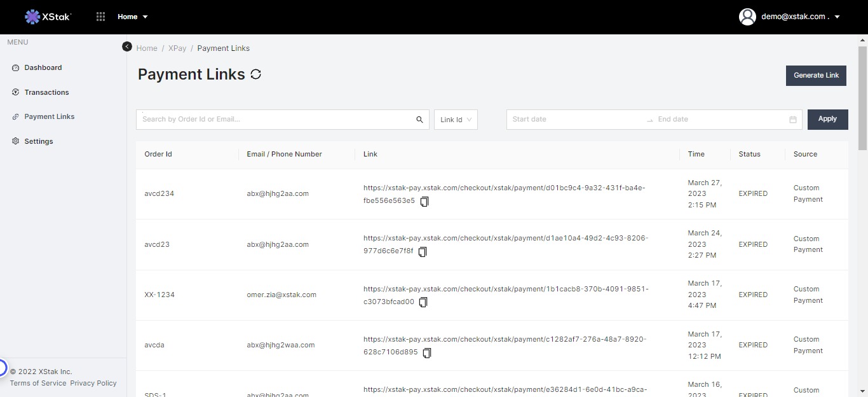Expand the Link Id dropdown

point(456,120)
